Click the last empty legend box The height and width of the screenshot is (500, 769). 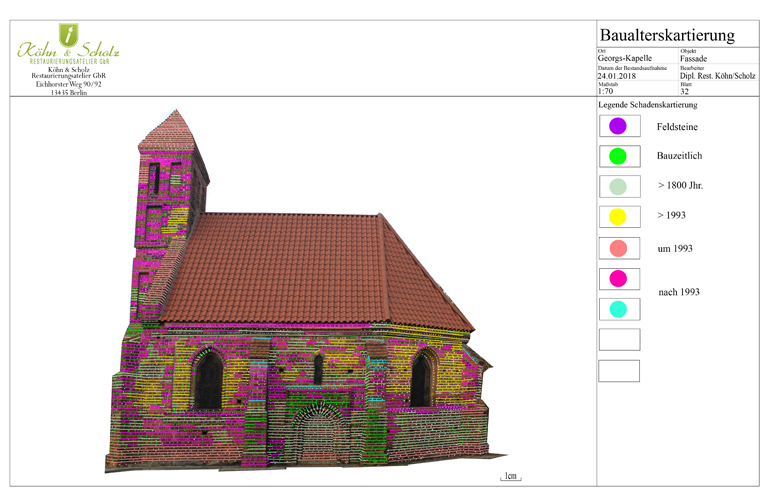618,370
